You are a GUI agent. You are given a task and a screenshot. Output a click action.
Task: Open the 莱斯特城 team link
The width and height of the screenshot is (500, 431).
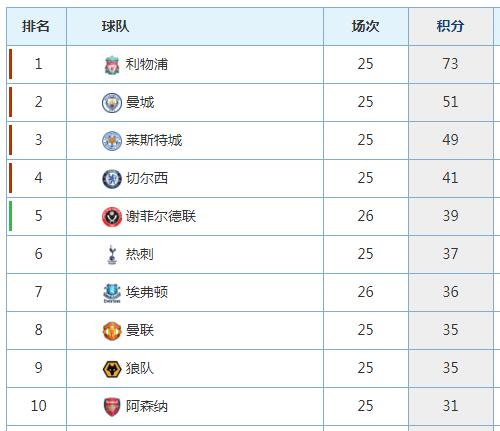154,140
